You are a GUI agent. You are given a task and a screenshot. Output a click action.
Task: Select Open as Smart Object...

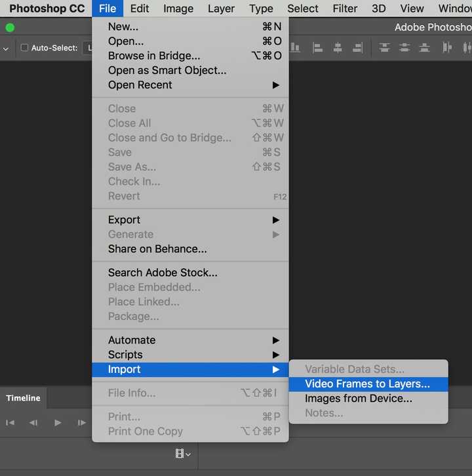pyautogui.click(x=190, y=70)
